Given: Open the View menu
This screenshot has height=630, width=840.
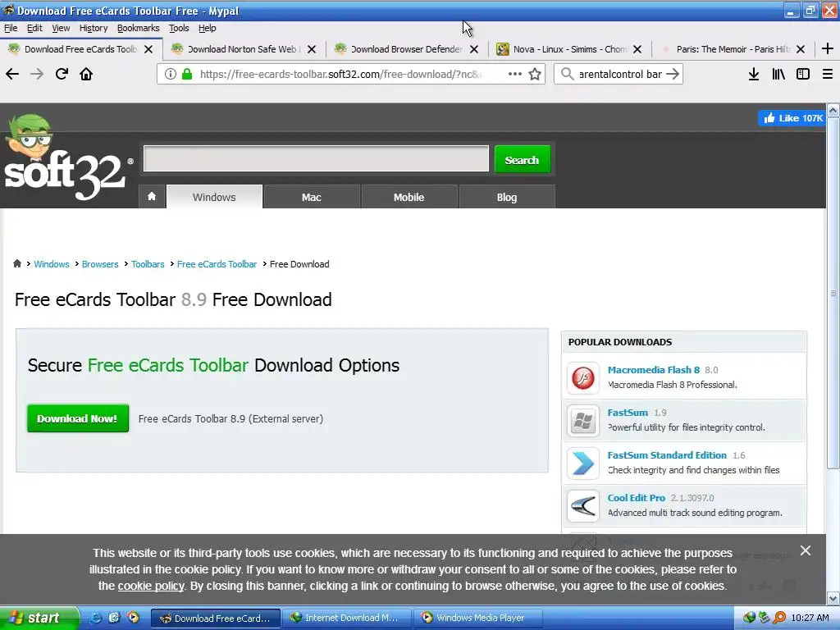Looking at the screenshot, I should tap(61, 28).
